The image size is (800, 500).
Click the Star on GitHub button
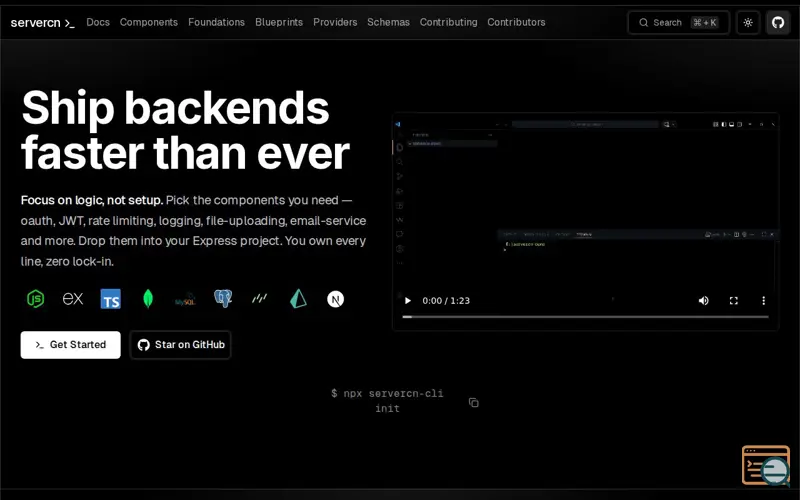tap(181, 345)
